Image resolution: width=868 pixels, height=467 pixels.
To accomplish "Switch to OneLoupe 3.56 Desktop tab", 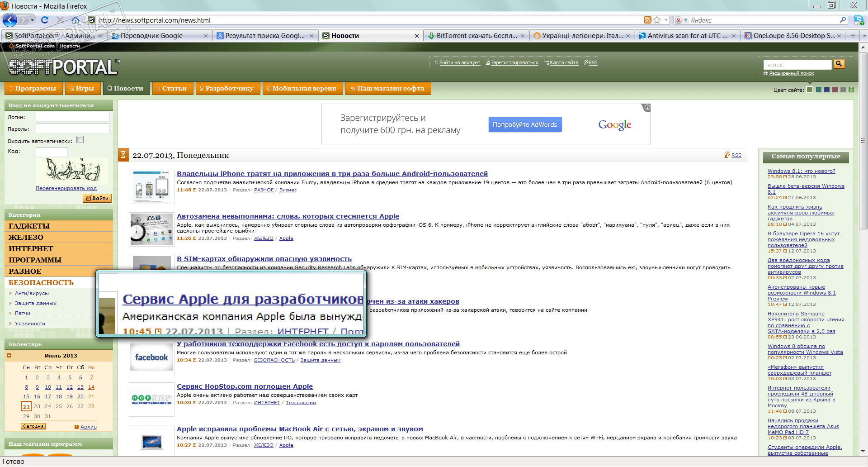I will pyautogui.click(x=793, y=36).
